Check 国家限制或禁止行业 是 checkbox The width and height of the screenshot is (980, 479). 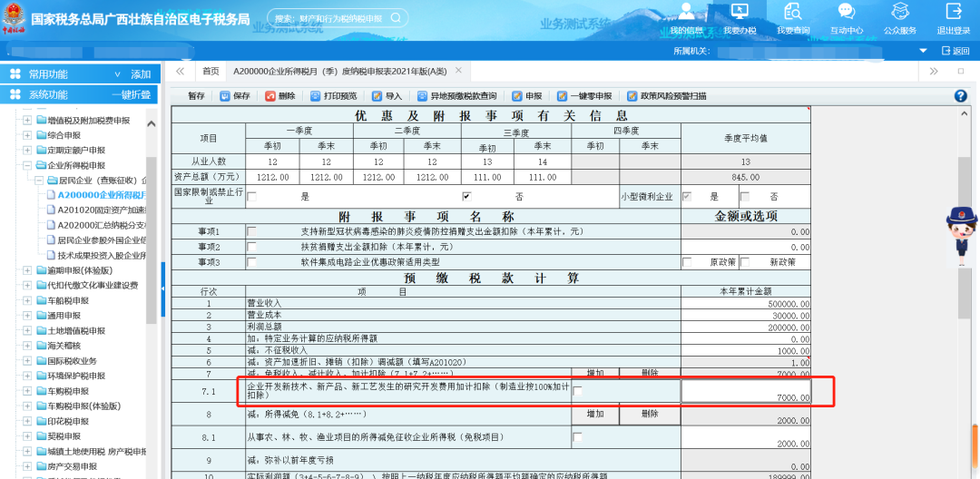point(251,196)
